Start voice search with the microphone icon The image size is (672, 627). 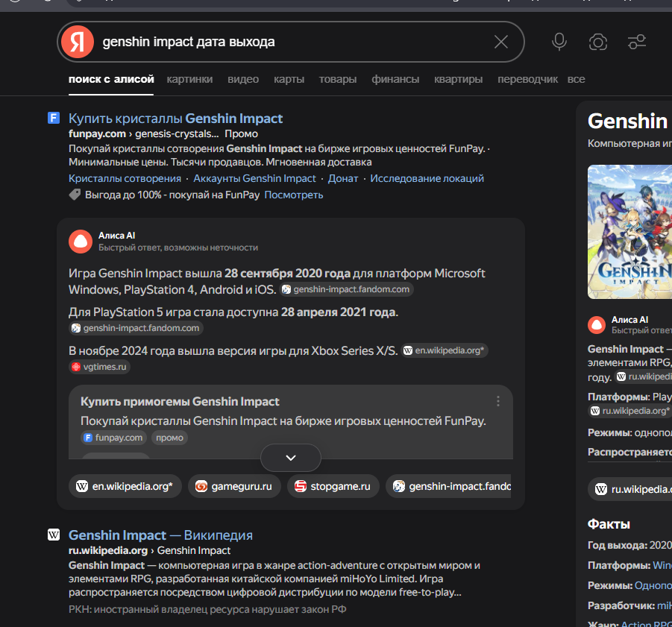click(559, 42)
